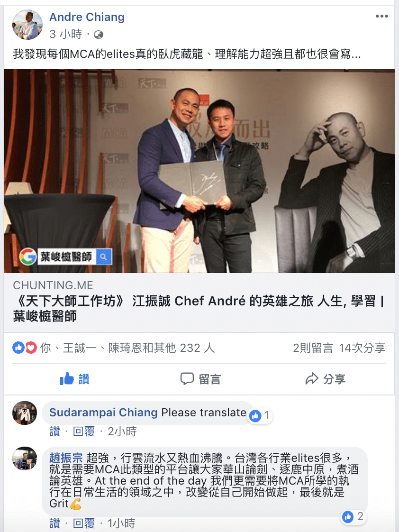The width and height of the screenshot is (399, 532).
Task: Show the 2則留言 comments
Action: pyautogui.click(x=313, y=348)
